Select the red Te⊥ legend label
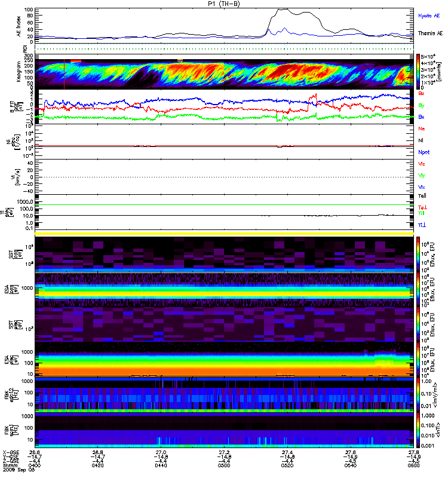 coord(422,207)
